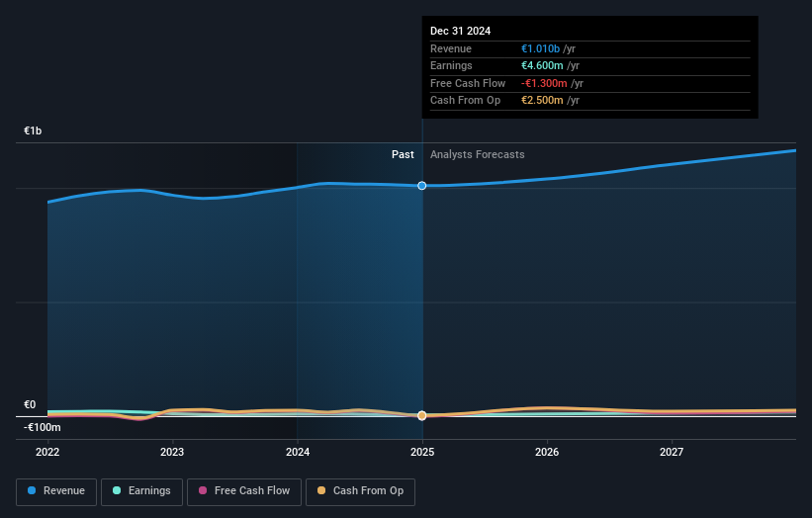Click the 2022 x-axis label
This screenshot has width=812, height=518.
(47, 453)
